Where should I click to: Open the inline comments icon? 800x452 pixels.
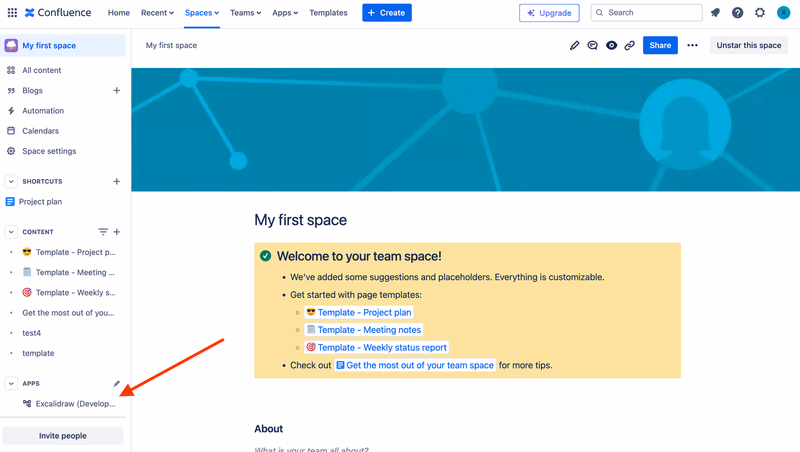tap(592, 45)
